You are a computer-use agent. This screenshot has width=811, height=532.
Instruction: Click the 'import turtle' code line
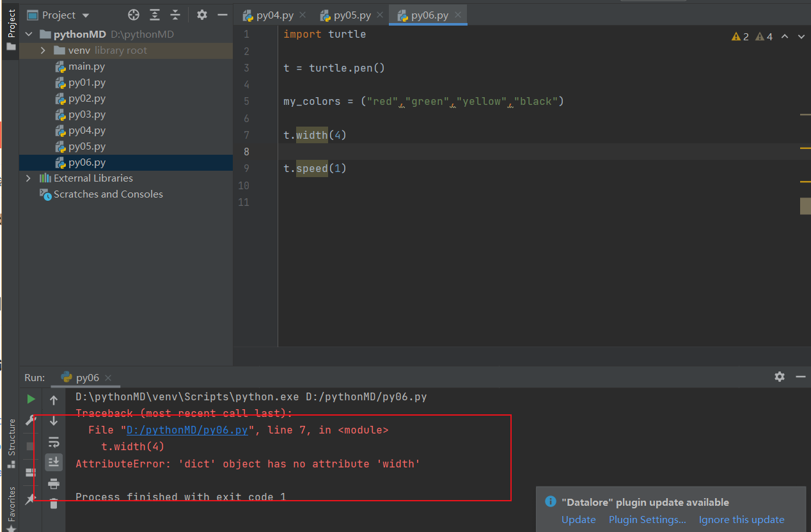[x=325, y=35]
